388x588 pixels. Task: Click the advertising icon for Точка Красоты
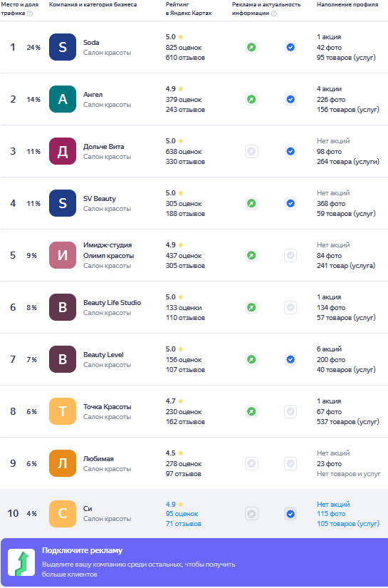click(252, 412)
